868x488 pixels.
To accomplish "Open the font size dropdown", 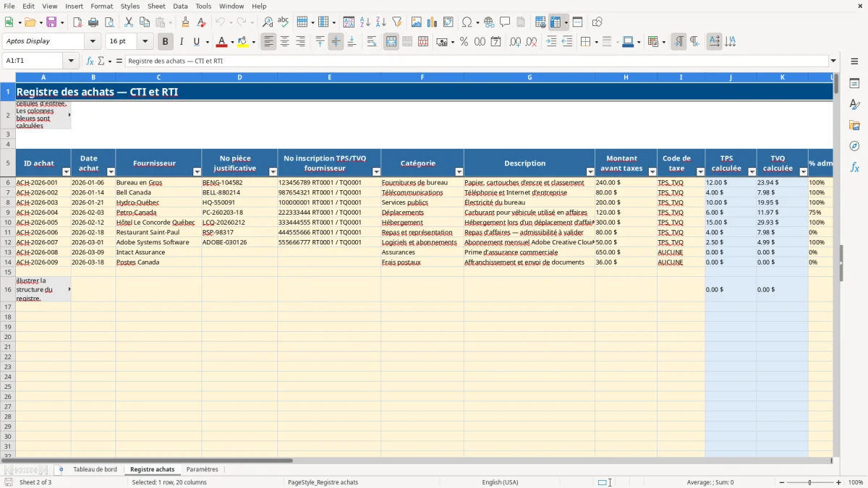I will (145, 42).
